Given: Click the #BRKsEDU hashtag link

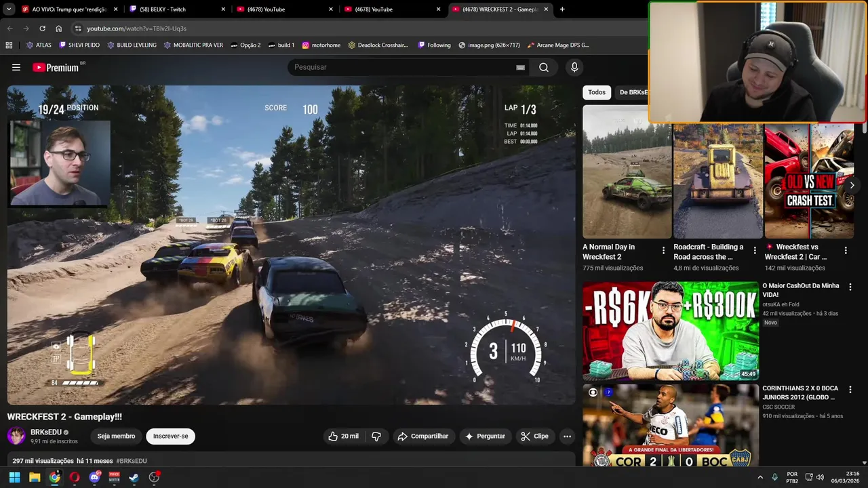Looking at the screenshot, I should click(131, 461).
